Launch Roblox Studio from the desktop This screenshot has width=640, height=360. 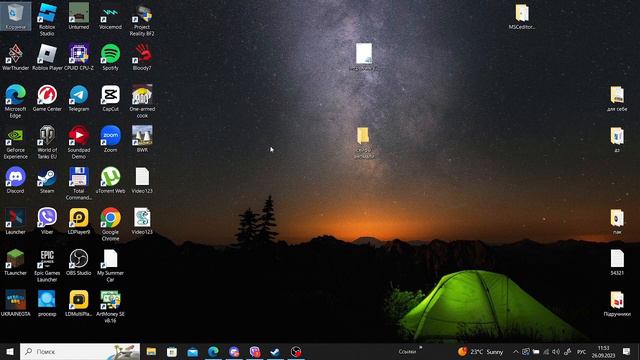pyautogui.click(x=47, y=19)
